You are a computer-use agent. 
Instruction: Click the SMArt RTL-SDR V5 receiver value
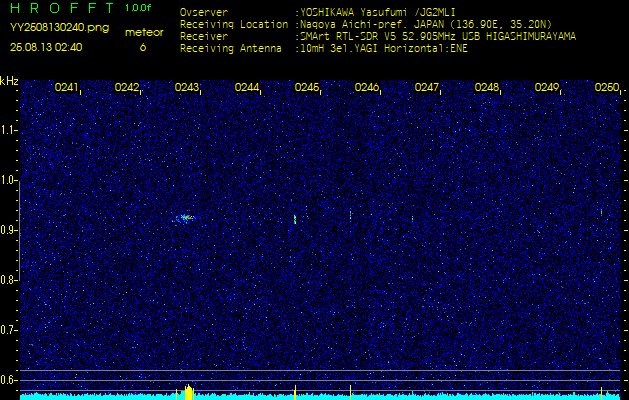pos(438,37)
